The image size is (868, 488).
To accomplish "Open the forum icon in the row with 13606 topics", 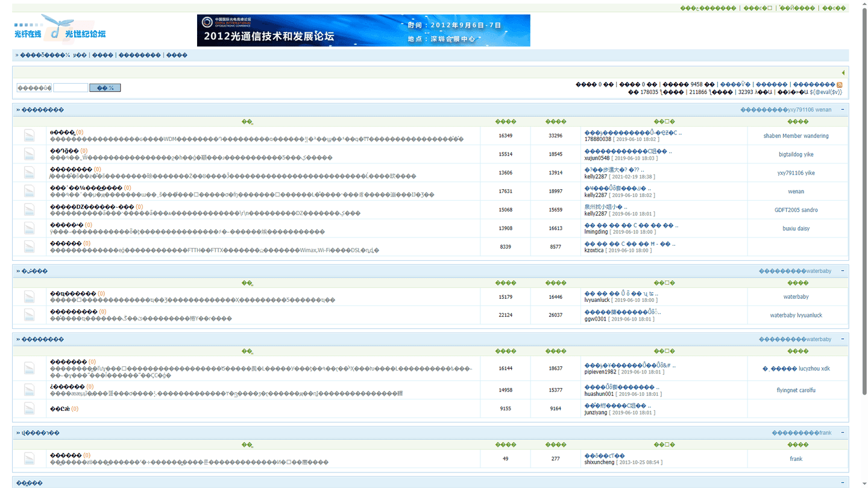I will tap(29, 173).
